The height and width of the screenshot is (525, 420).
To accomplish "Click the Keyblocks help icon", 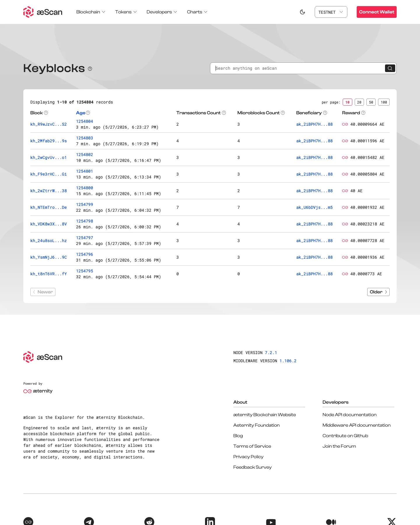I will pos(90,69).
